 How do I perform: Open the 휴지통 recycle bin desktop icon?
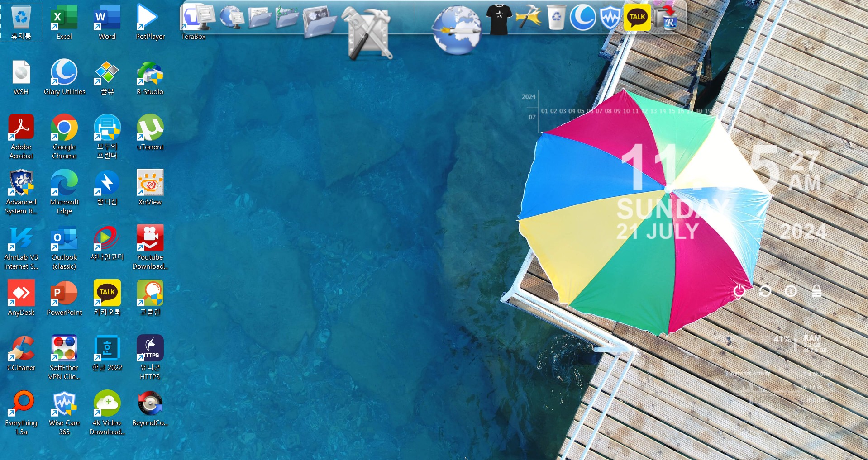point(21,22)
